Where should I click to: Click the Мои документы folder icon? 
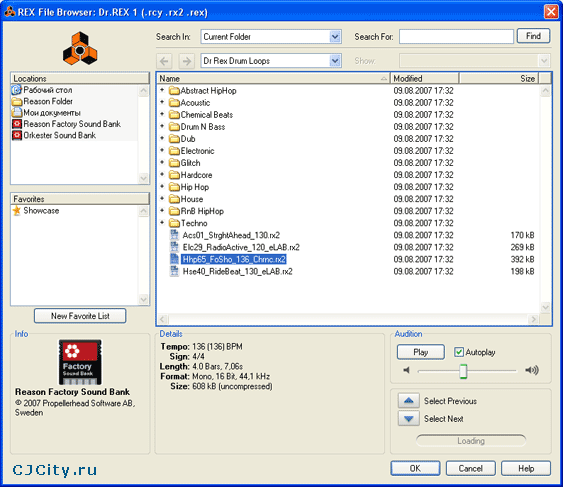click(17, 112)
